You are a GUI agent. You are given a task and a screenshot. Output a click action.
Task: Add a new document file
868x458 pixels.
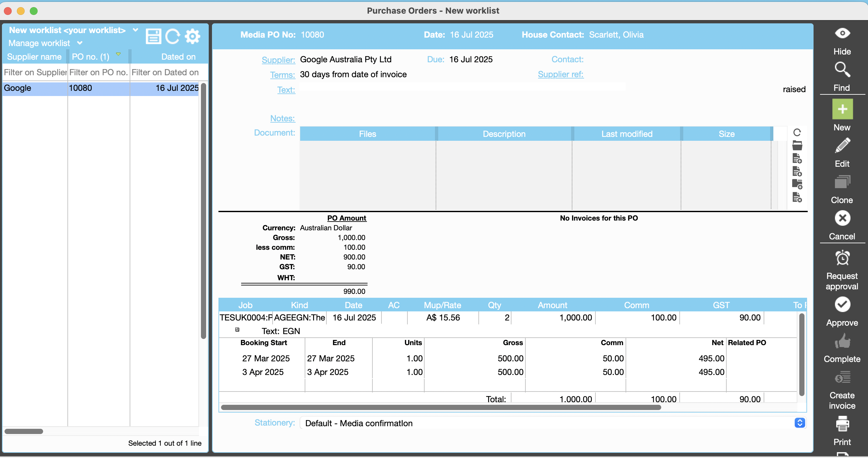coord(797,158)
